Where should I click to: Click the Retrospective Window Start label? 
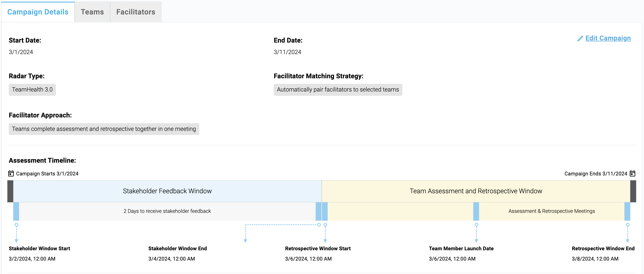pyautogui.click(x=318, y=249)
